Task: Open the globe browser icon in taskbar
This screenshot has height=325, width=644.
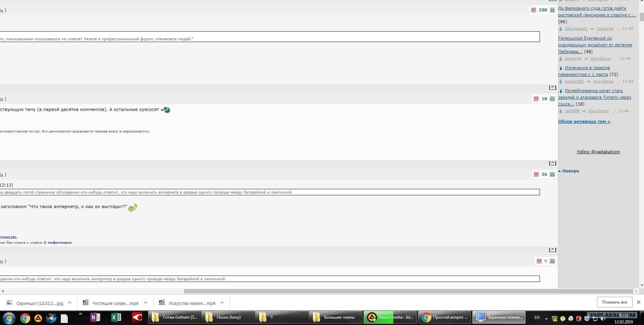Action: pos(51,318)
